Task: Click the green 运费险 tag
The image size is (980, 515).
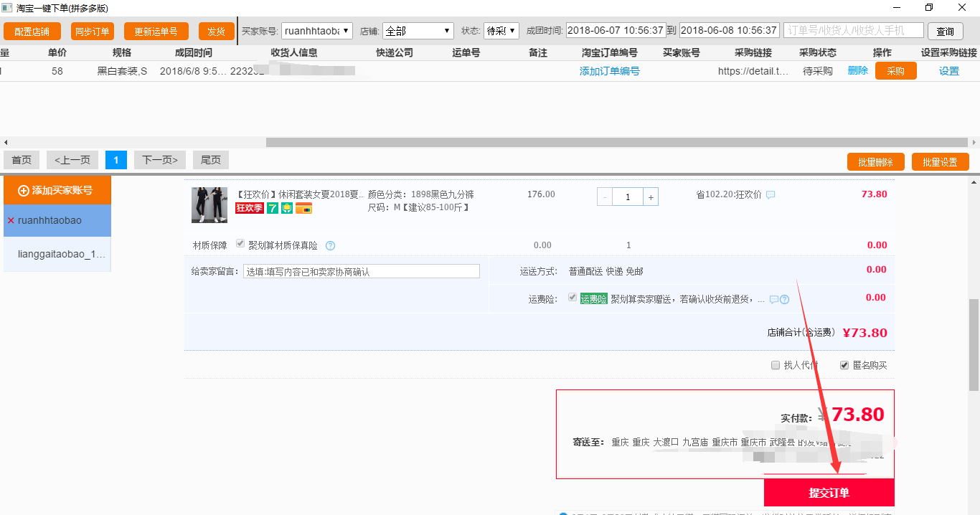Action: pyautogui.click(x=593, y=298)
